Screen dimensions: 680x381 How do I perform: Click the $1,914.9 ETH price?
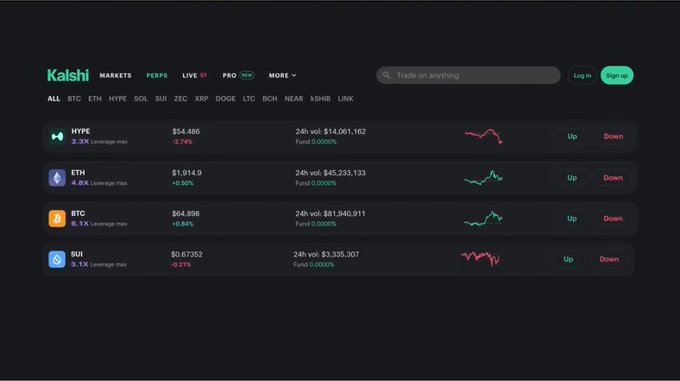click(186, 173)
